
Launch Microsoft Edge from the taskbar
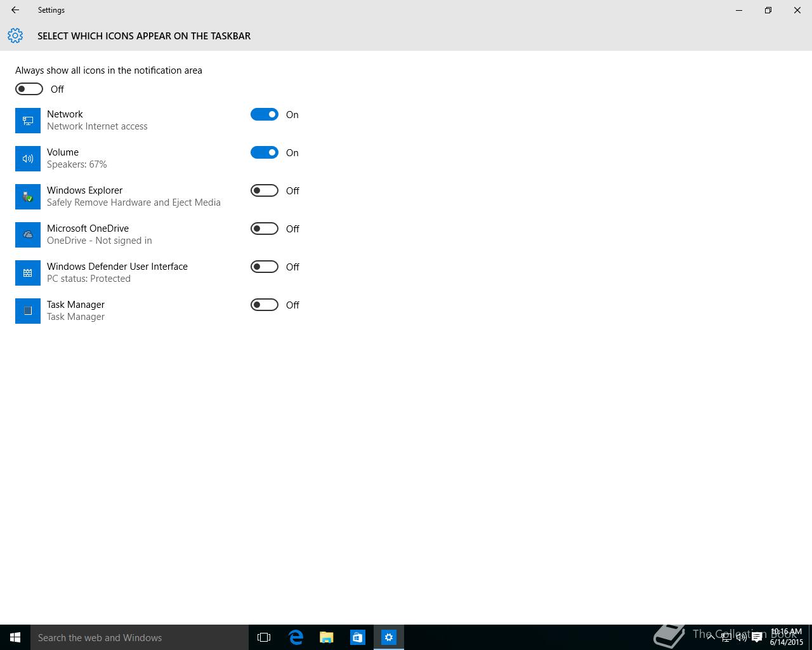pos(296,637)
